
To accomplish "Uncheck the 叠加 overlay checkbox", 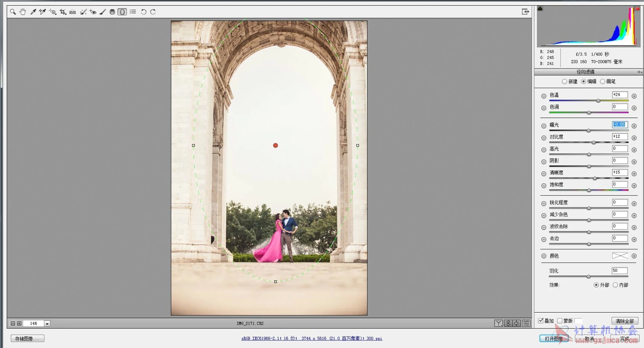I will [541, 321].
